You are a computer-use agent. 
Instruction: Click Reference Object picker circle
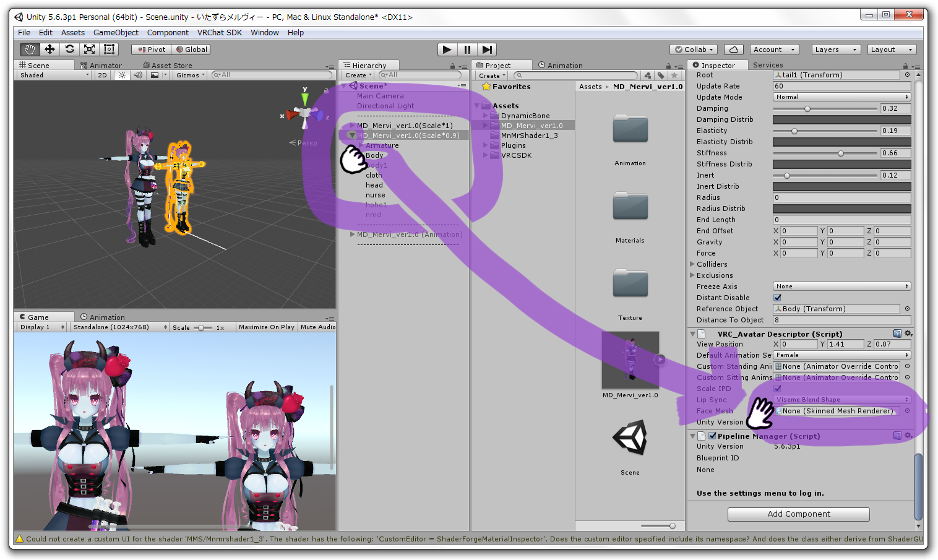pos(907,309)
